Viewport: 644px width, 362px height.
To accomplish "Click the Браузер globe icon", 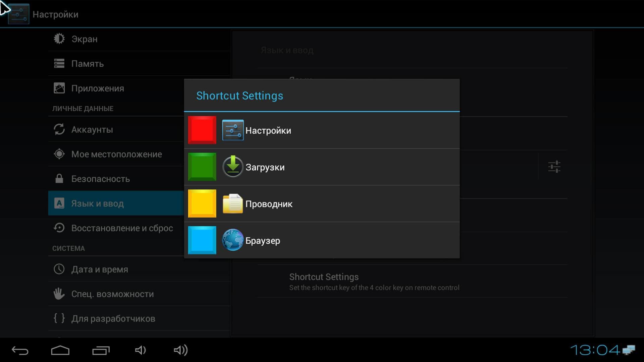I will click(233, 240).
